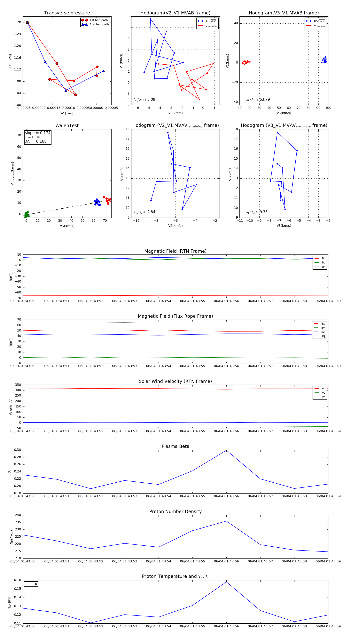Click the black |B| line in Flux Rope plot
This screenshot has height=644, width=351.
(x=175, y=322)
